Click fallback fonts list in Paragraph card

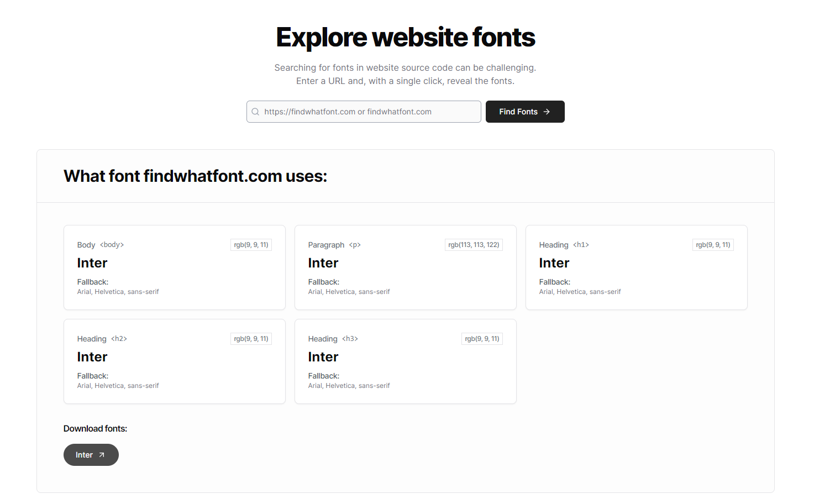[349, 292]
